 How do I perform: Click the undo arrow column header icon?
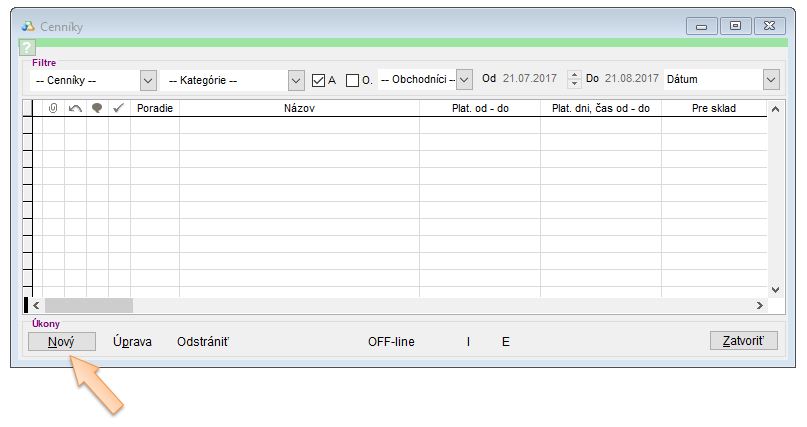[x=75, y=108]
